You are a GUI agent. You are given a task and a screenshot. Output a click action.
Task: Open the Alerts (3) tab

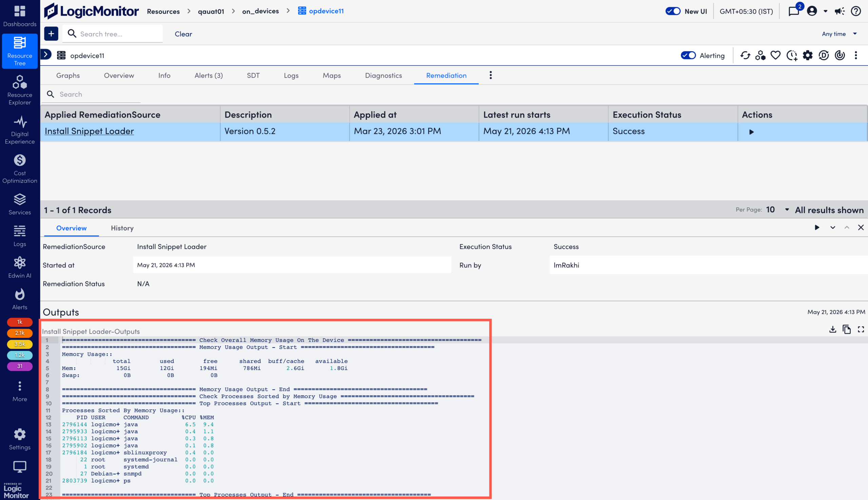[x=209, y=75]
